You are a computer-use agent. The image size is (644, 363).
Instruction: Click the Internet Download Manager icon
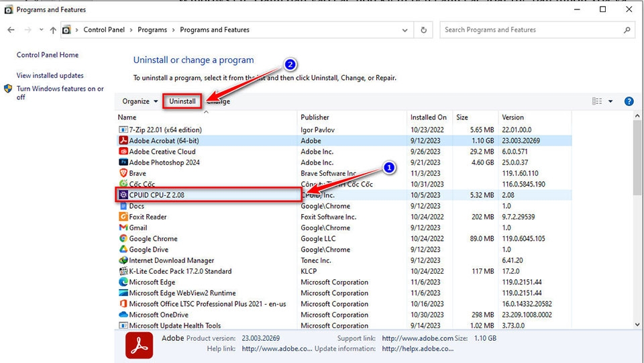click(123, 260)
